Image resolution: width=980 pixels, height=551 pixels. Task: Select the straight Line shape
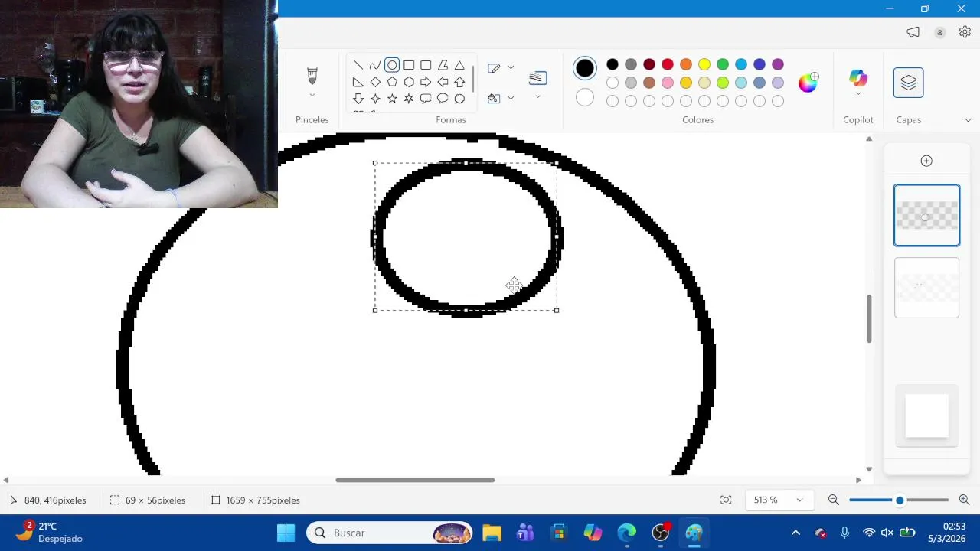[358, 65]
